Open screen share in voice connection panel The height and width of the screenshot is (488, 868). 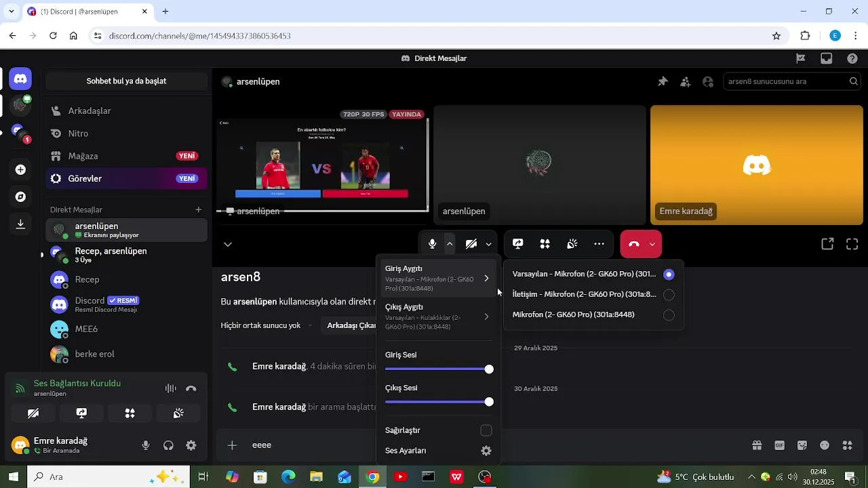point(81,413)
